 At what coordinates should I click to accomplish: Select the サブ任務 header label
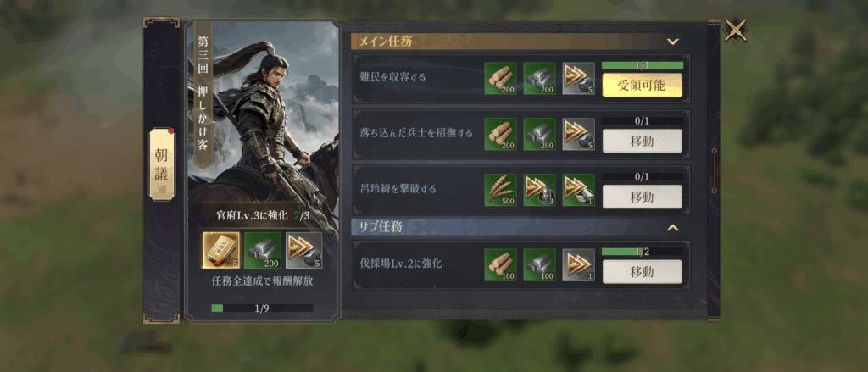coord(381,226)
